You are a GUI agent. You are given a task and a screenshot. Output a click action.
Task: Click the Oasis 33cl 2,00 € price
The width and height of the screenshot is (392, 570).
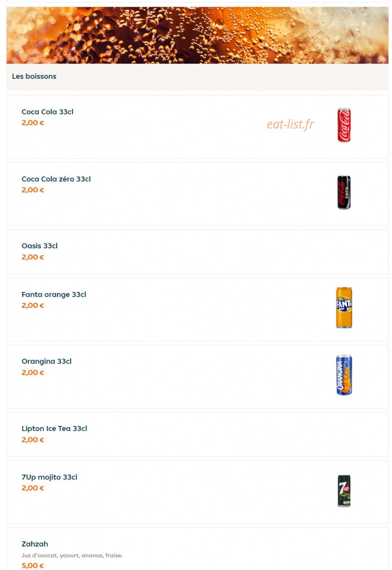pos(33,257)
